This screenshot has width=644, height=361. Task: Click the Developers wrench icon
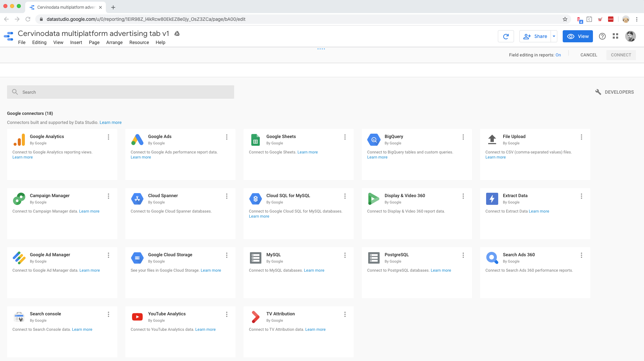(x=598, y=92)
